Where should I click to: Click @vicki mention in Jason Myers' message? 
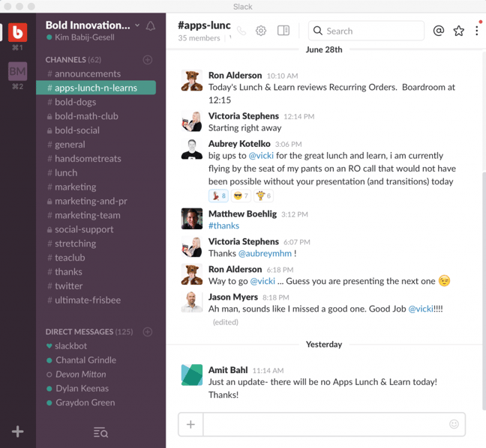coord(421,309)
